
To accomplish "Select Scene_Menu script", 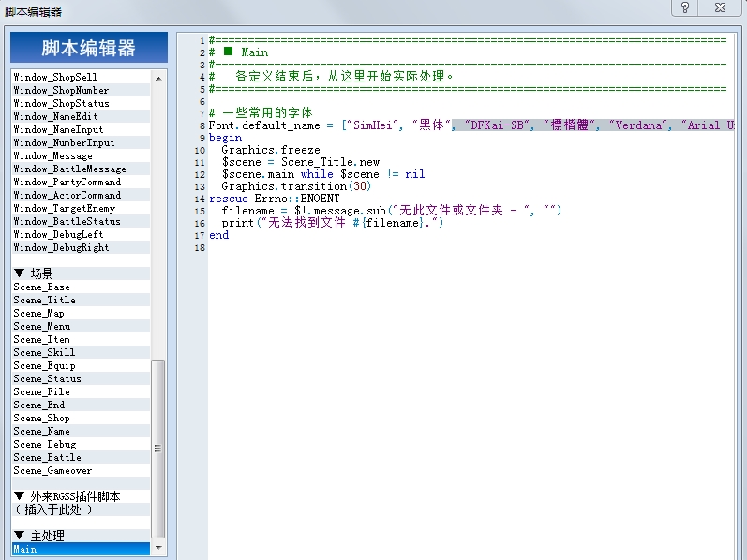I will pos(81,326).
